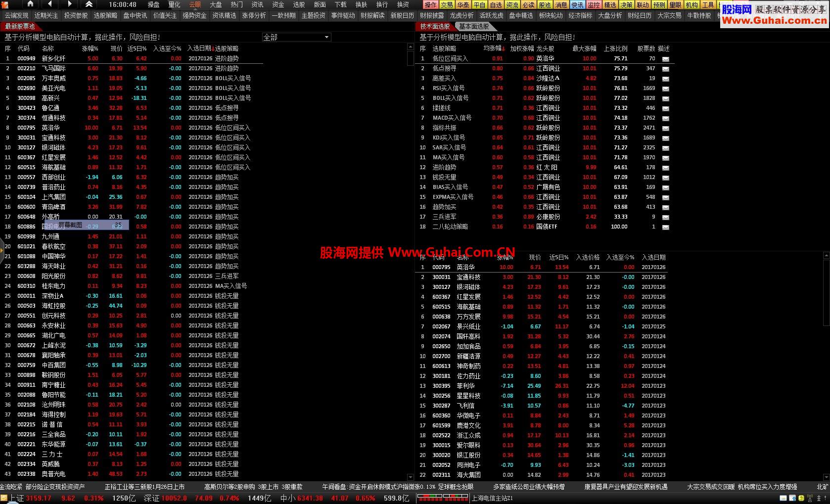The height and width of the screenshot is (504, 830).
Task: Open description envelope for MACD买入信号 strategy
Action: click(x=665, y=118)
